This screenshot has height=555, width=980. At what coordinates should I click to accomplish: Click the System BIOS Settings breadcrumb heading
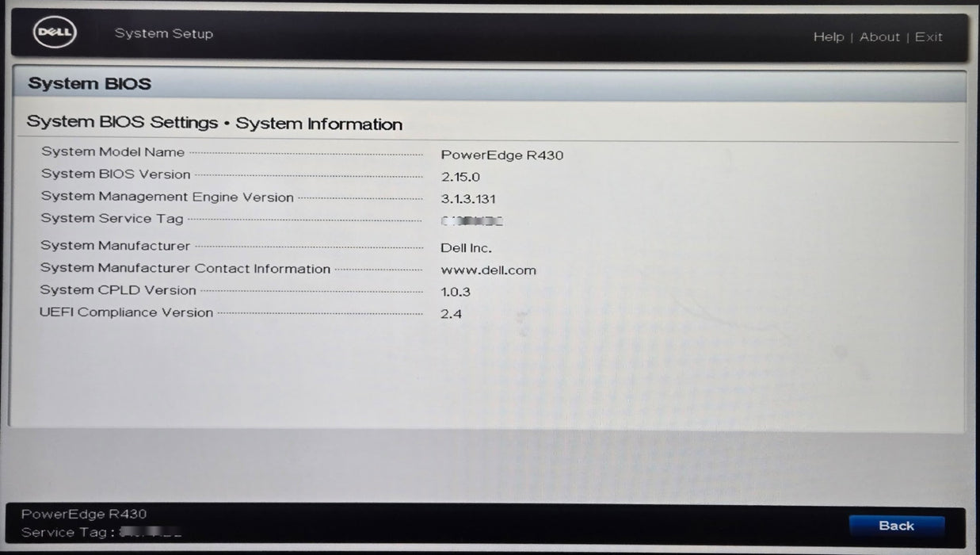(215, 124)
